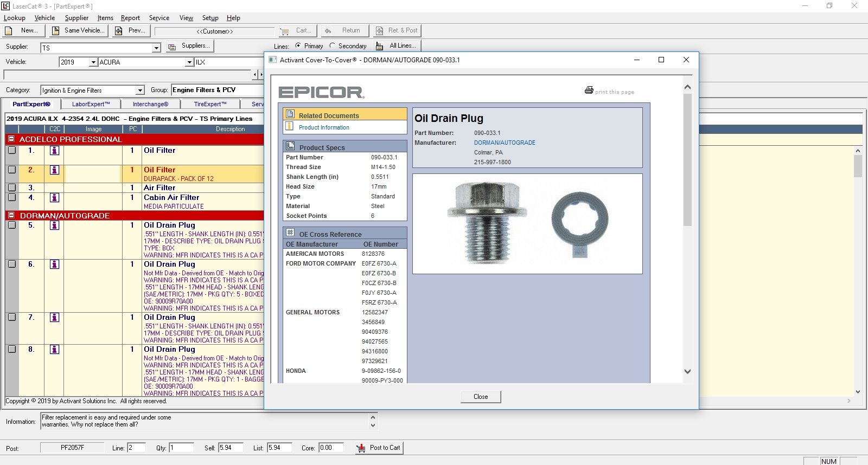Expand the Supplier dropdown
The image size is (868, 465).
click(x=156, y=48)
